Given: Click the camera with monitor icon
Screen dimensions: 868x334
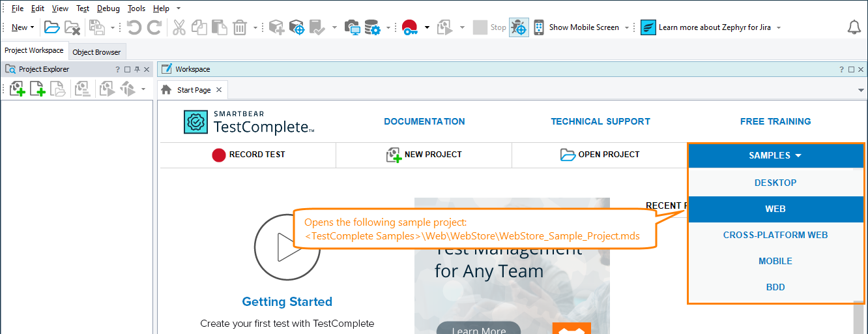Looking at the screenshot, I should coord(352,27).
